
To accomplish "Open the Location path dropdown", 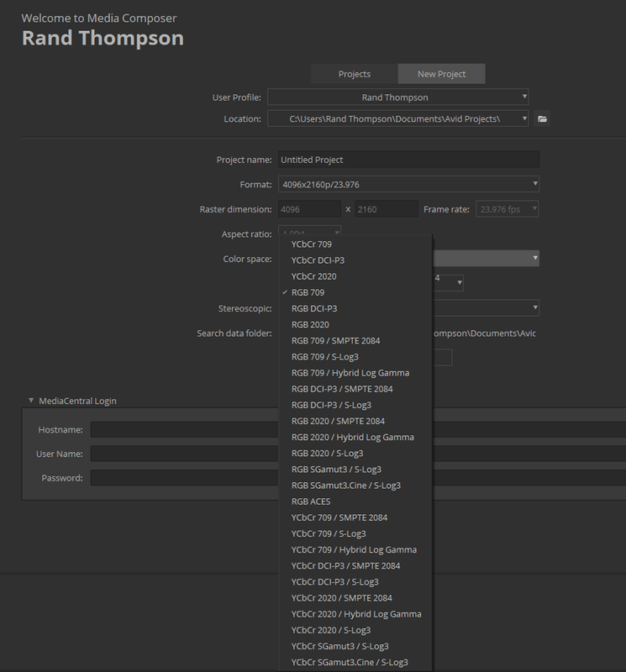I will pos(398,118).
